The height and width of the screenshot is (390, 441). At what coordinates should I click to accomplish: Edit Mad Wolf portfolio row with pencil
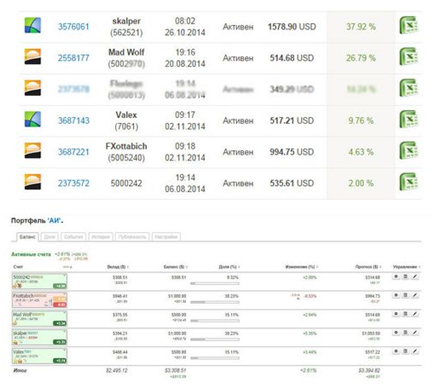415,314
